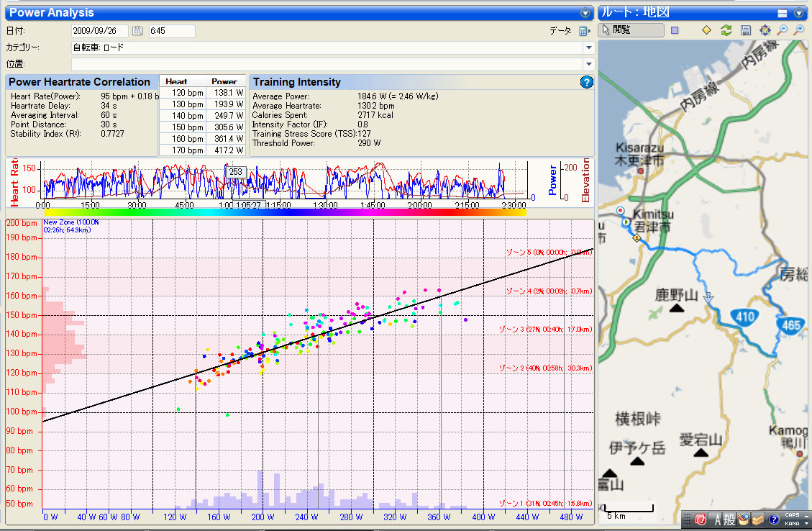Open the route map panel menu arrow
The height and width of the screenshot is (531, 812).
(799, 13)
